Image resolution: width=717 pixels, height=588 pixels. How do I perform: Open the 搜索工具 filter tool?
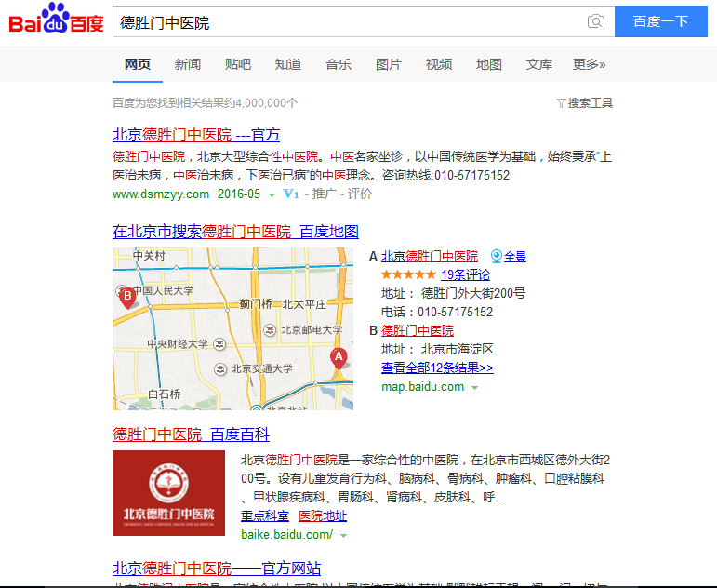(x=584, y=103)
